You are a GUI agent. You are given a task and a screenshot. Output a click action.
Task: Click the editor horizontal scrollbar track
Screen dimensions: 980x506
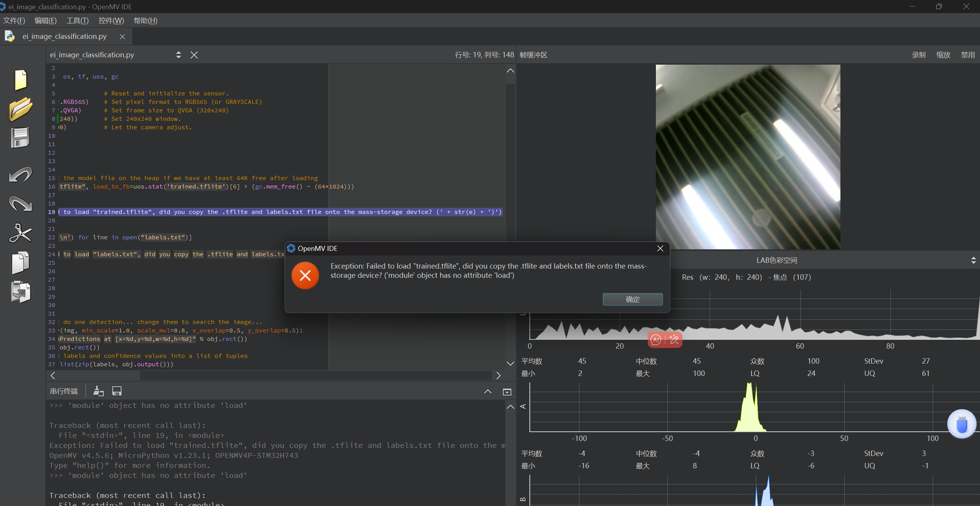pos(316,376)
